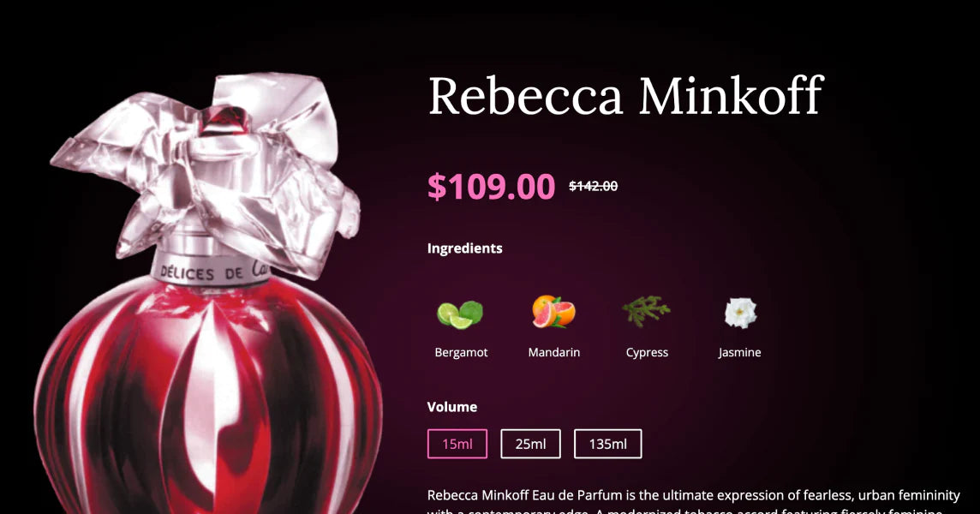Click the silver collar engraved DÉLICES DE
This screenshot has width=980, height=514.
pos(210,270)
